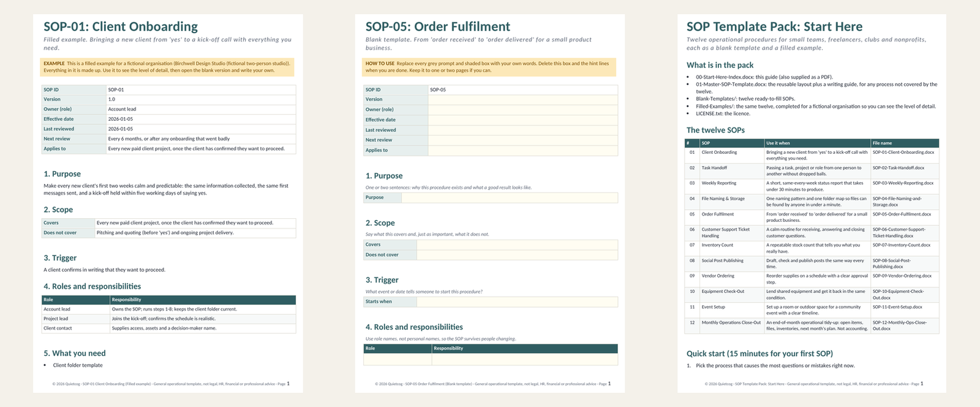
Task: Select the hint 'Use role names, not personal names'
Action: tap(441, 339)
